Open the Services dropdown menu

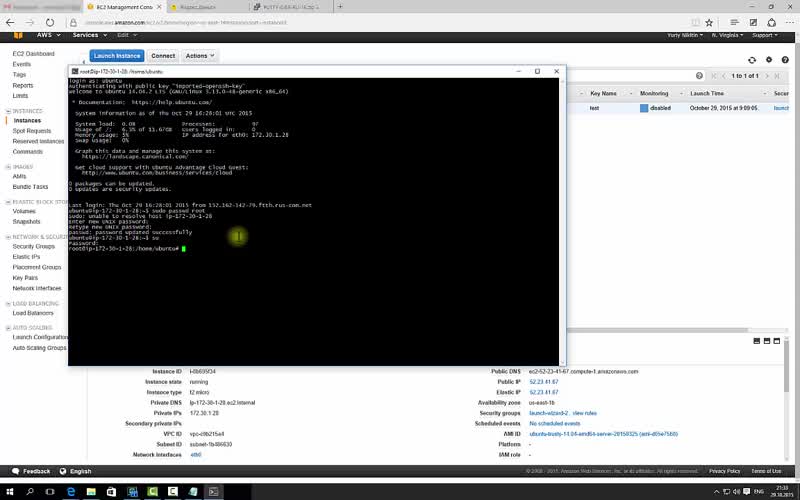coord(90,35)
